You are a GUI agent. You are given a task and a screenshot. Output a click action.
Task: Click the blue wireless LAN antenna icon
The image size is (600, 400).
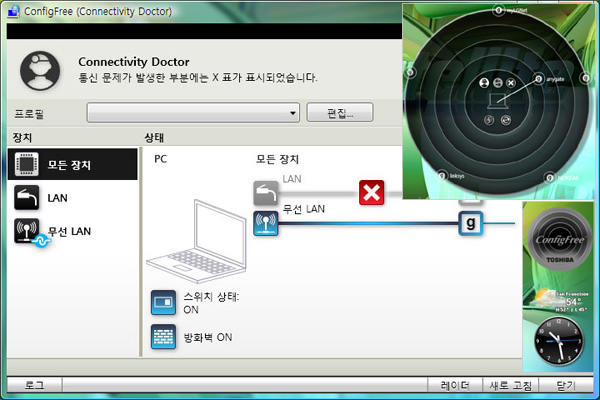tap(266, 223)
